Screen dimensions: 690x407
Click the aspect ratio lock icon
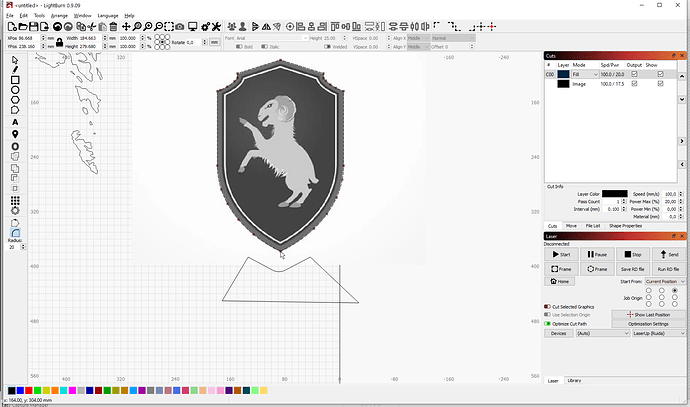(59, 42)
